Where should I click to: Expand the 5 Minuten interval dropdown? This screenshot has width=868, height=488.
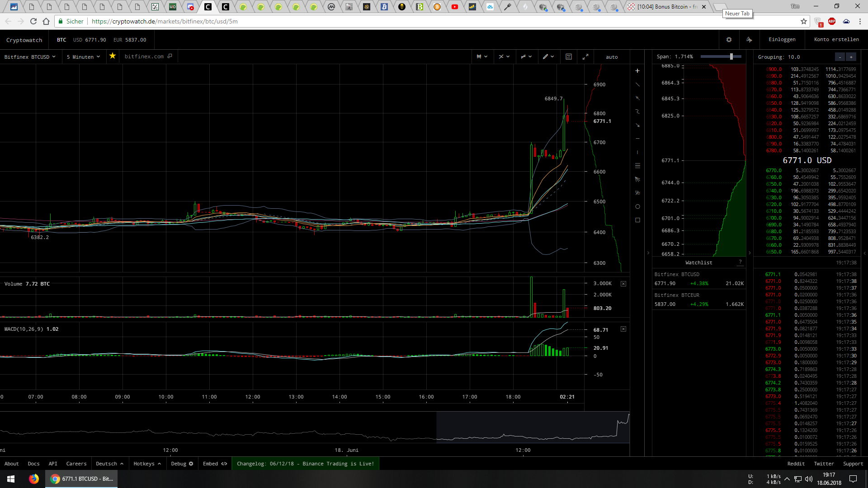click(83, 57)
